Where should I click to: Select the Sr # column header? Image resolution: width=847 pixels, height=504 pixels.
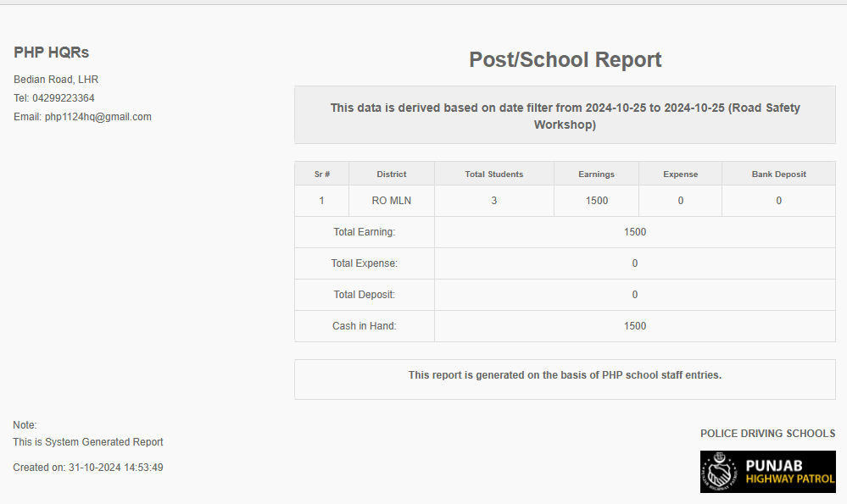321,174
